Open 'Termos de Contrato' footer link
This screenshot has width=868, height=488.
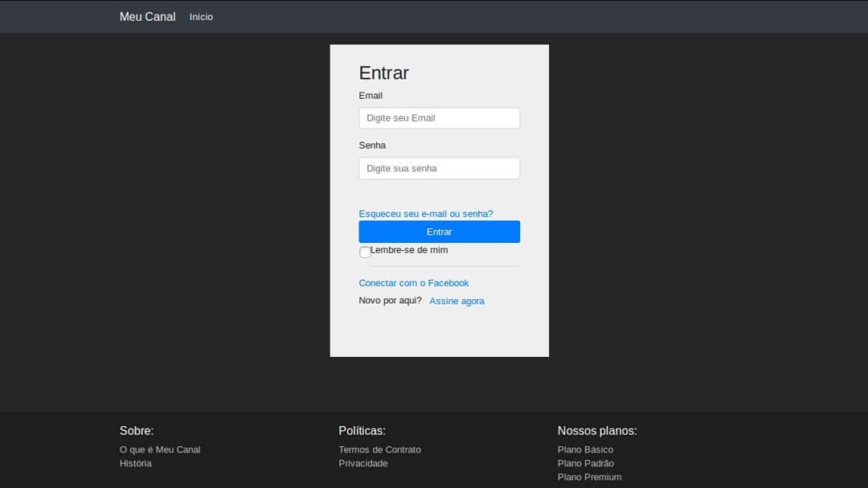click(379, 449)
